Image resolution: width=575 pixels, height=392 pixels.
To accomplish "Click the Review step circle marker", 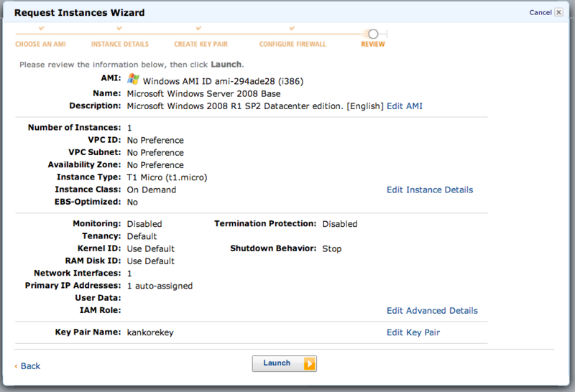I will click(373, 34).
